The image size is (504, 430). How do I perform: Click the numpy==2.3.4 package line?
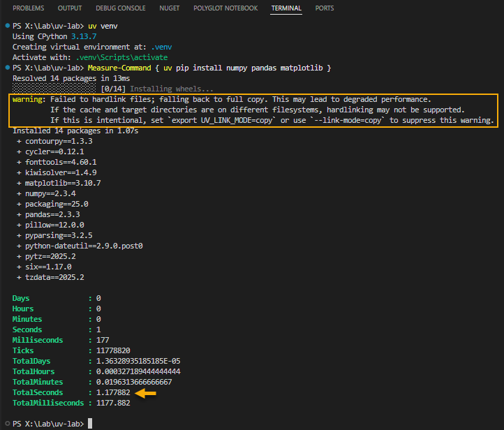49,193
